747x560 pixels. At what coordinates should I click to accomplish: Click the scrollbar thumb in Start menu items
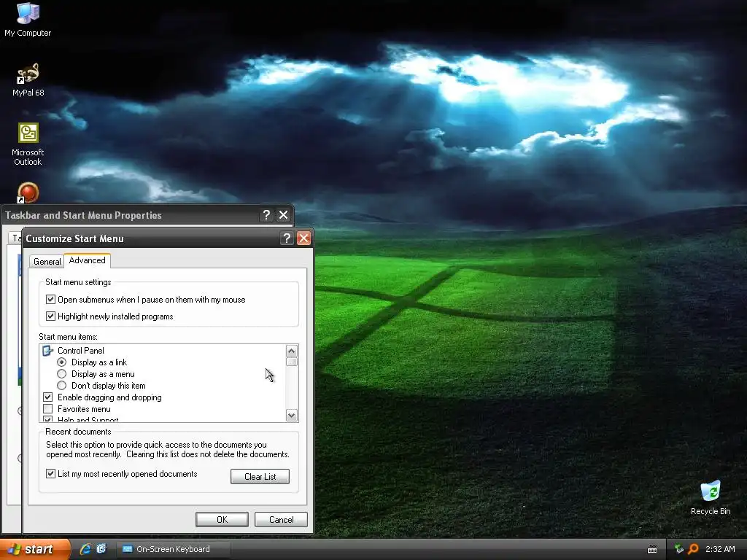(292, 362)
